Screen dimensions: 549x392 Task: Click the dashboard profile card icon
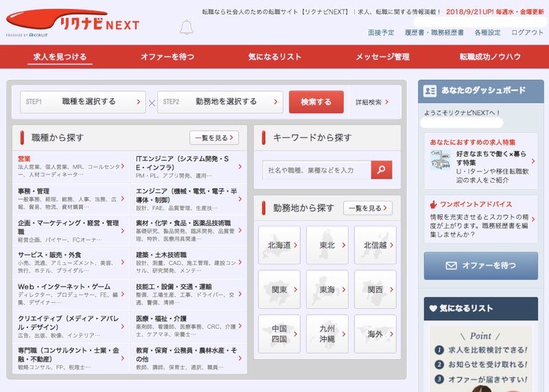[430, 91]
